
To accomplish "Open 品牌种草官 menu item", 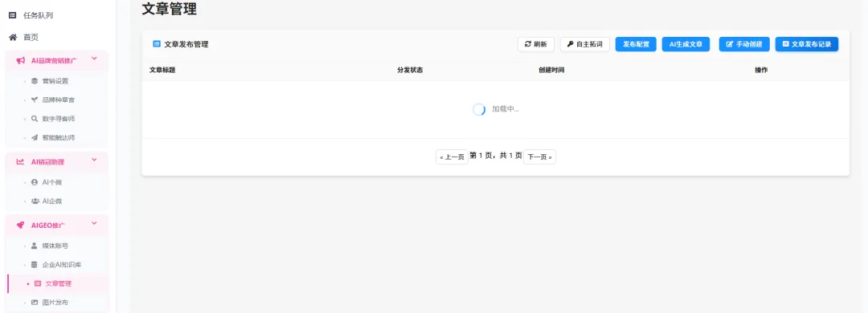I will coord(58,100).
